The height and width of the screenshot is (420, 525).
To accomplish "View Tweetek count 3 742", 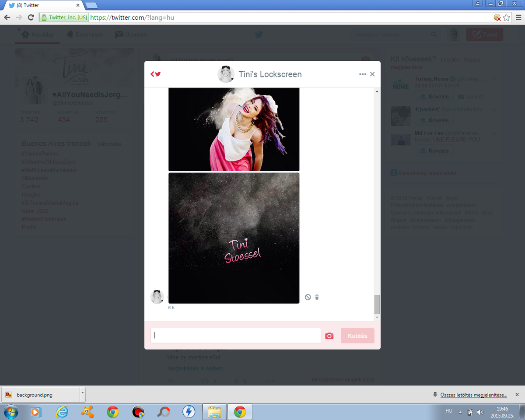I will click(x=29, y=117).
